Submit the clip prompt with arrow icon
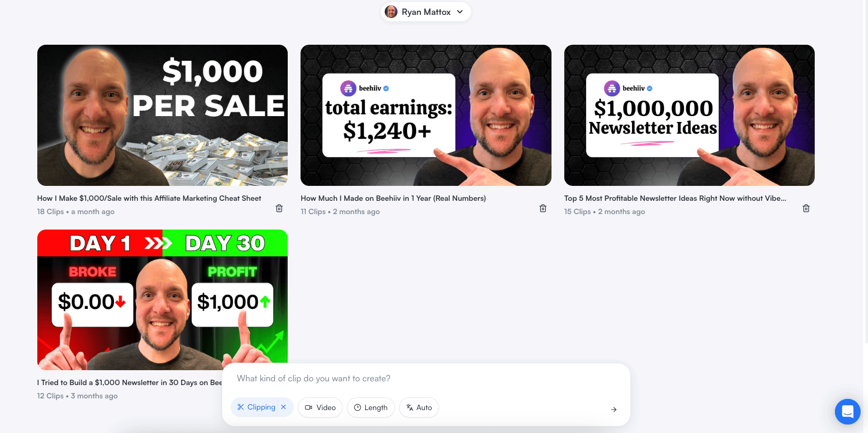 coord(614,409)
